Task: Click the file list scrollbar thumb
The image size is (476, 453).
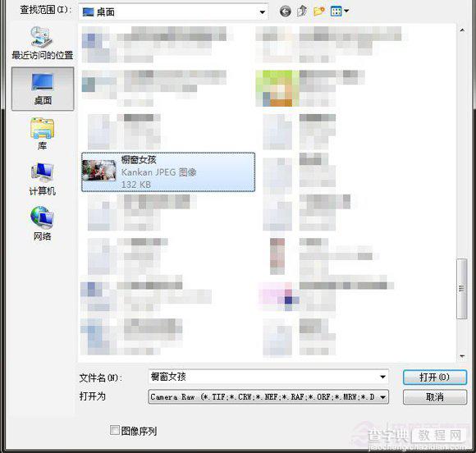Action: pyautogui.click(x=462, y=289)
